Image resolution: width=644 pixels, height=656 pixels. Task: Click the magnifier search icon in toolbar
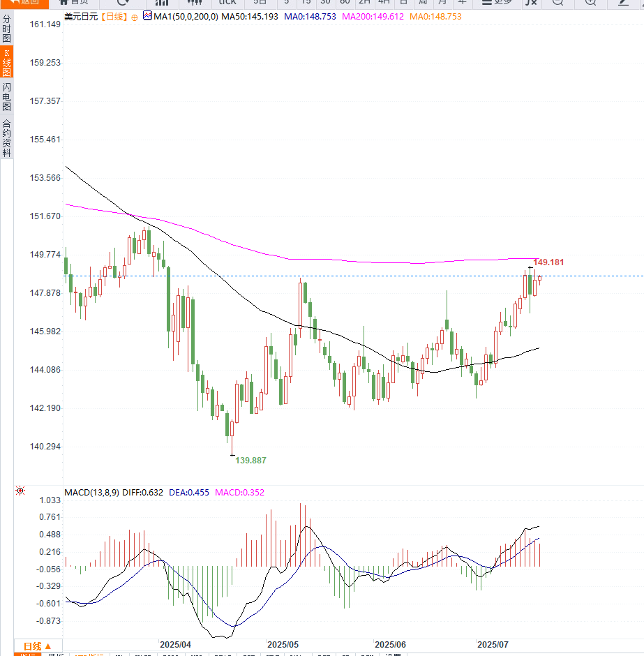coord(558,3)
